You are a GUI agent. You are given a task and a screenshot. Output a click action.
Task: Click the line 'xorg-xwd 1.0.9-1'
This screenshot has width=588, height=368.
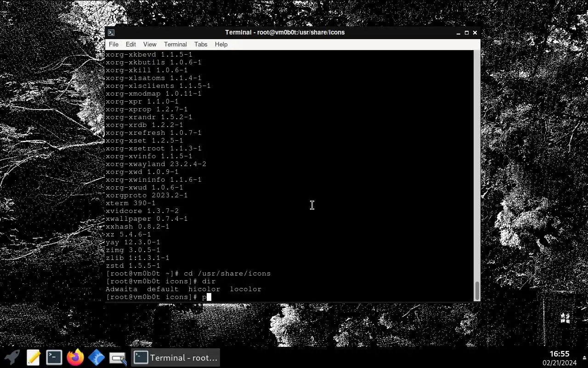click(142, 172)
